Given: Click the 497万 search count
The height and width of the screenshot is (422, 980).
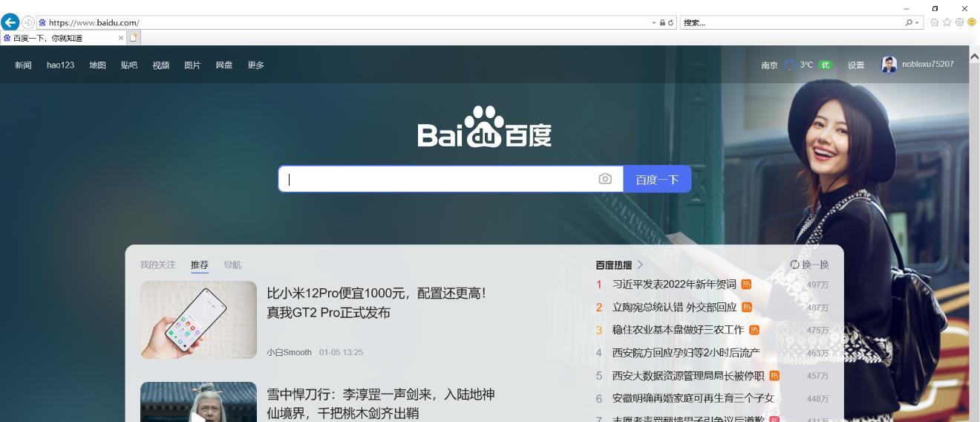Looking at the screenshot, I should coord(817,285).
